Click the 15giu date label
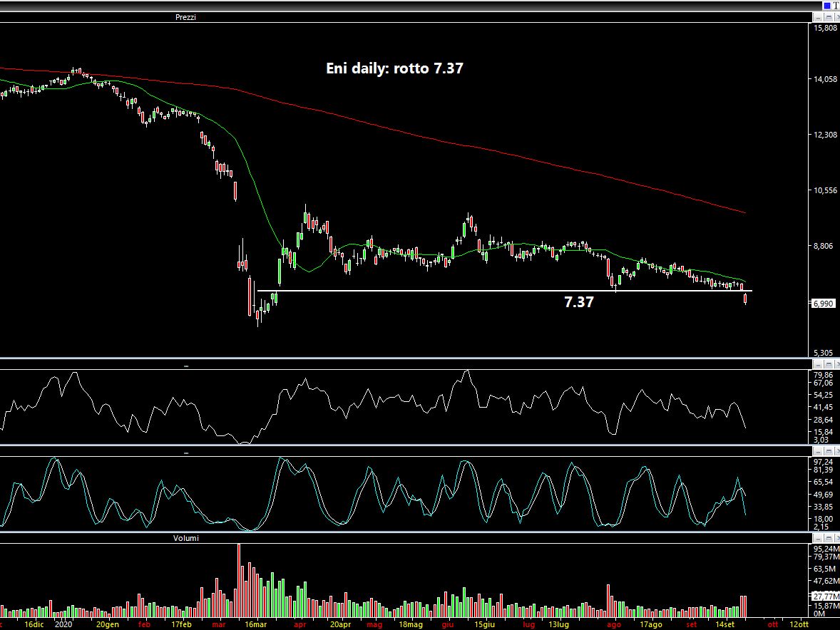 484,624
